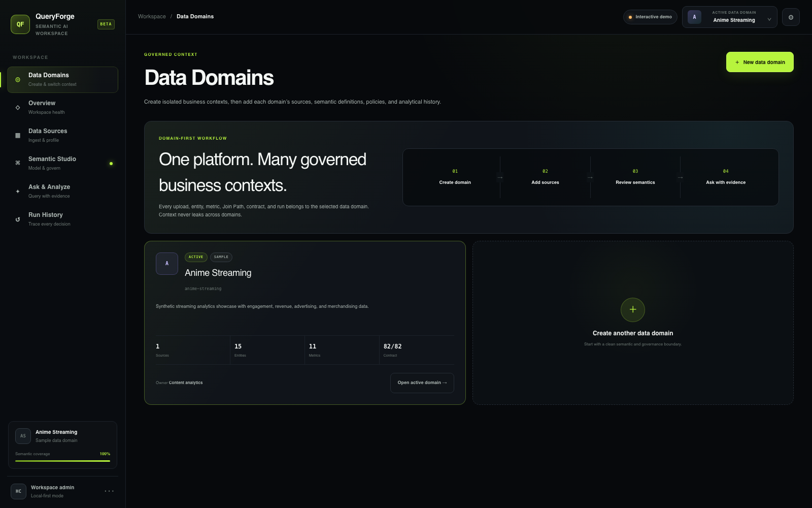This screenshot has width=812, height=508.
Task: Click the 11 Metrics stat
Action: 342,350
